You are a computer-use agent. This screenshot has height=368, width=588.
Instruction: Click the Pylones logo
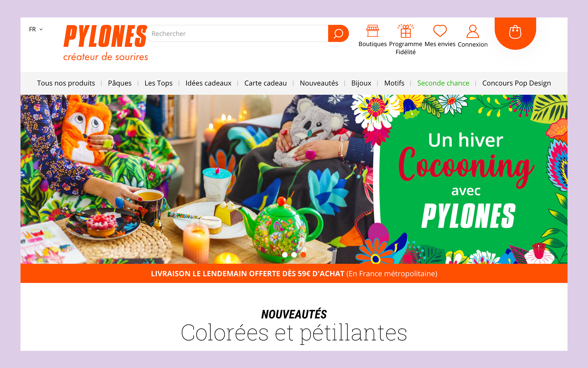click(105, 43)
